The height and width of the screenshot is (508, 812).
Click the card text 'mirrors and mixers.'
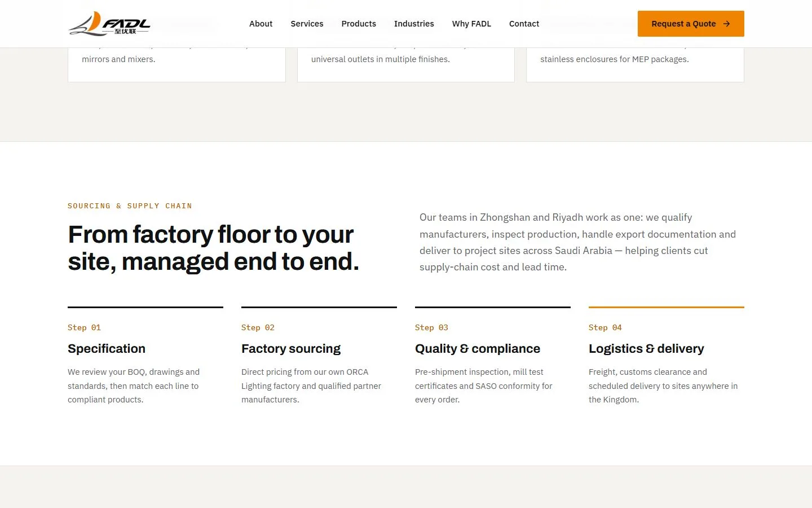[118, 59]
